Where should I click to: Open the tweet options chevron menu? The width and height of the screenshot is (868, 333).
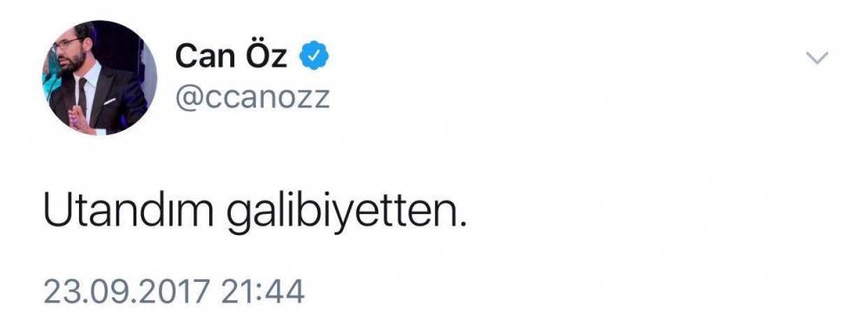pos(817,57)
